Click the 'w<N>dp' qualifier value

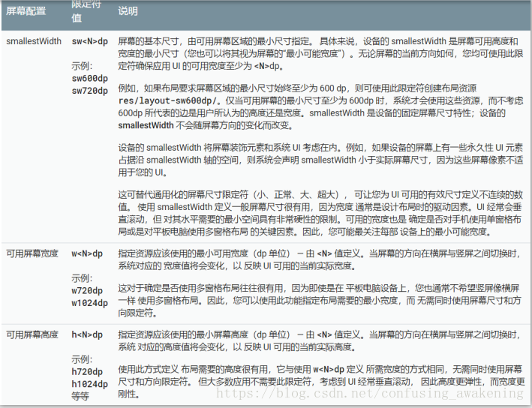pyautogui.click(x=87, y=253)
